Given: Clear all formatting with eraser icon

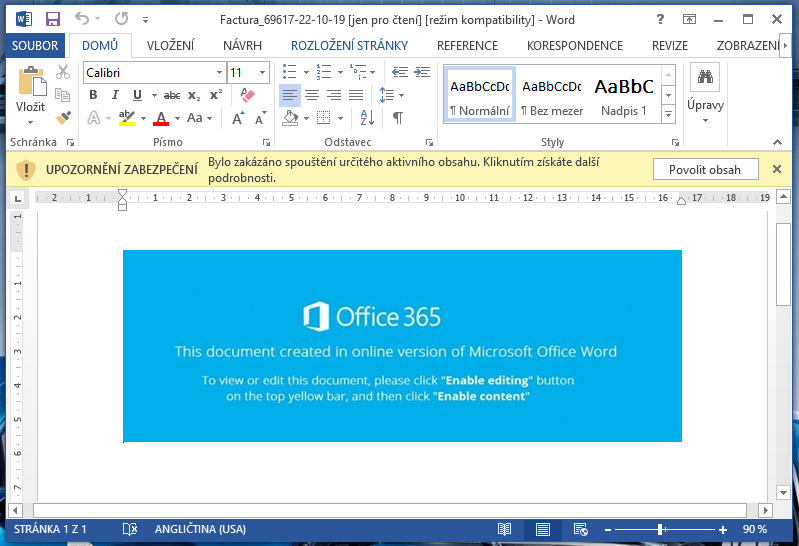Looking at the screenshot, I should point(247,95).
